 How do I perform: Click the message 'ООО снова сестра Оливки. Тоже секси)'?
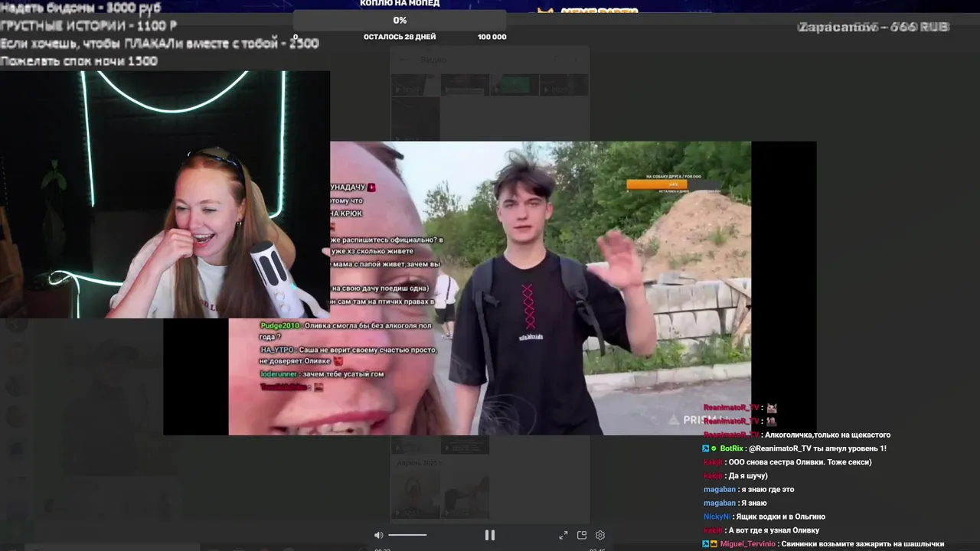click(x=799, y=462)
